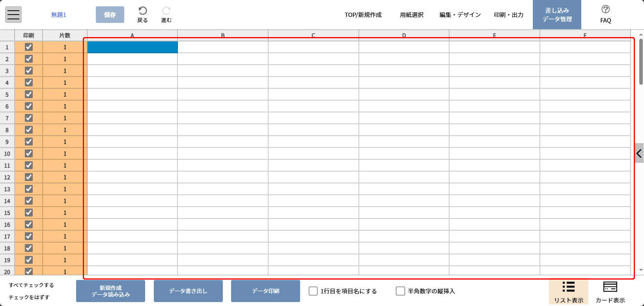Go to 編集・デザイン tab
Viewport: 644px width, 306px height.
coord(460,15)
